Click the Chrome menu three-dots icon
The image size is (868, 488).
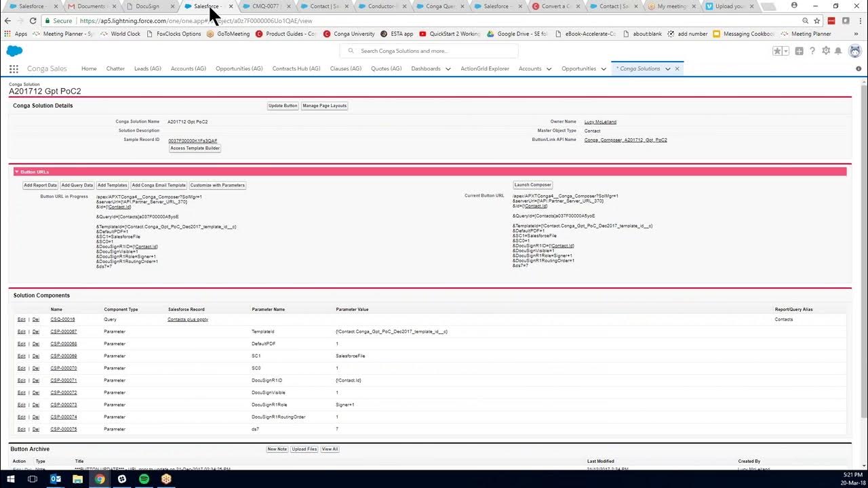(x=859, y=21)
